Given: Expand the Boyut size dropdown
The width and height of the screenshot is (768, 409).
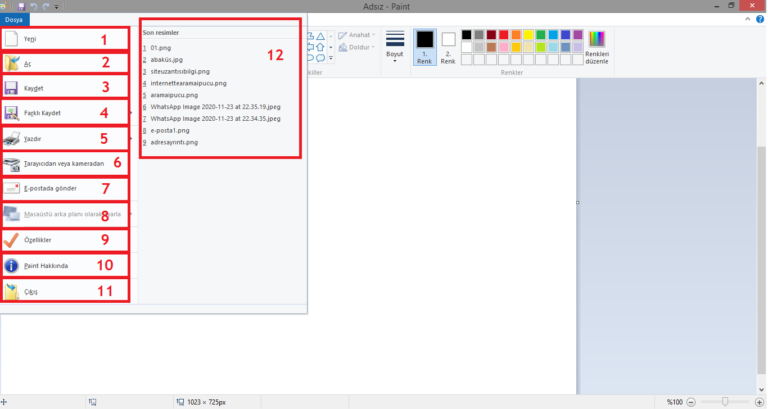Looking at the screenshot, I should [x=395, y=45].
